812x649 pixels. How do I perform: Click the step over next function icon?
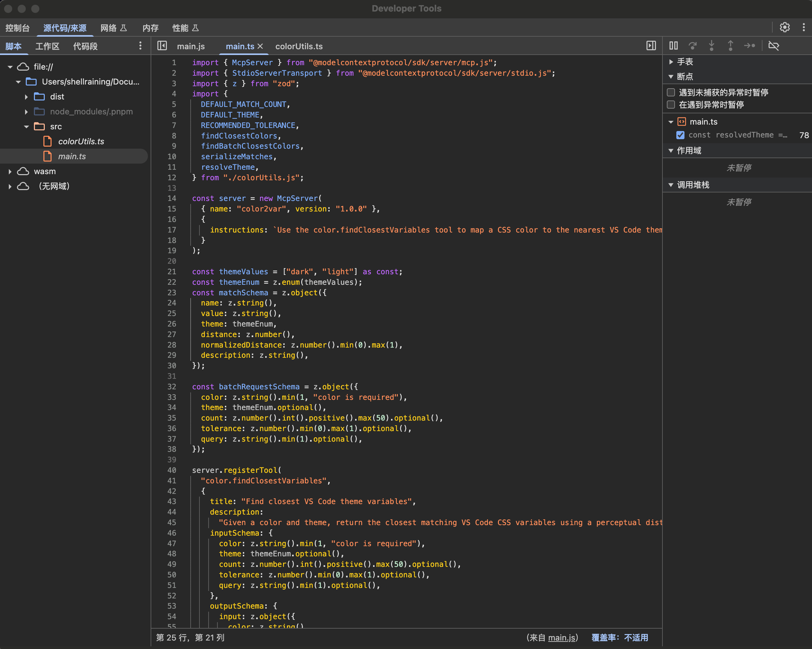point(692,45)
